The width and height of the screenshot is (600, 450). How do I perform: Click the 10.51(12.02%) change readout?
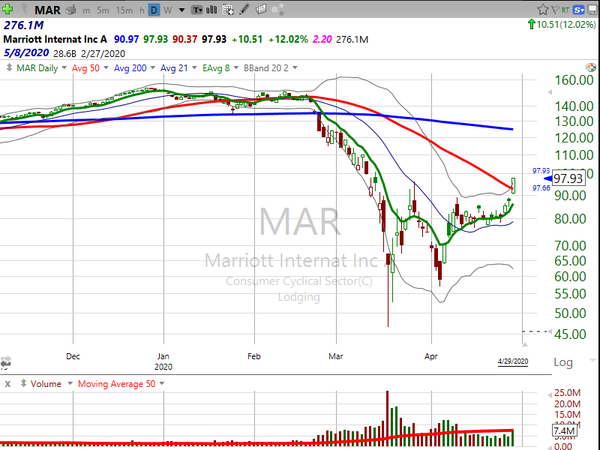coord(566,25)
